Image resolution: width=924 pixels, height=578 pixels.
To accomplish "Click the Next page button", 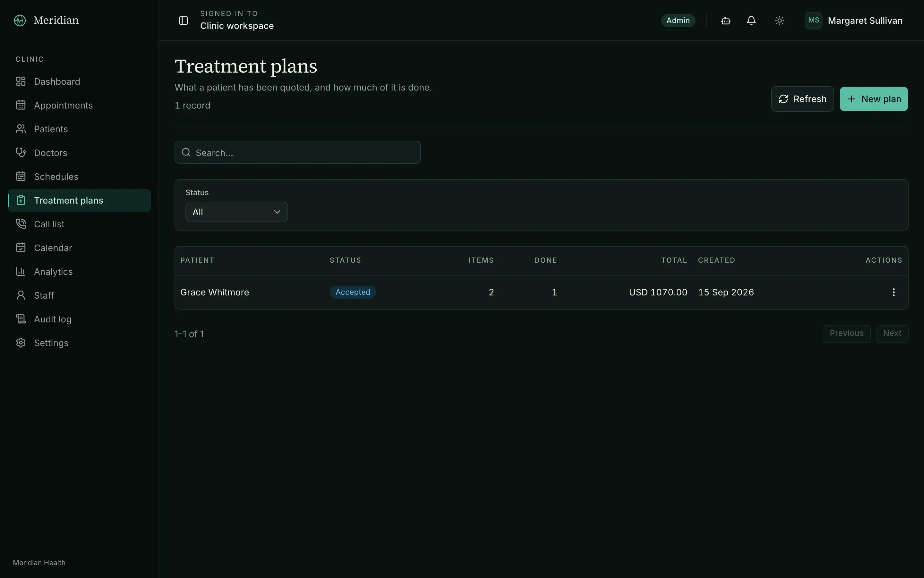I will click(892, 334).
